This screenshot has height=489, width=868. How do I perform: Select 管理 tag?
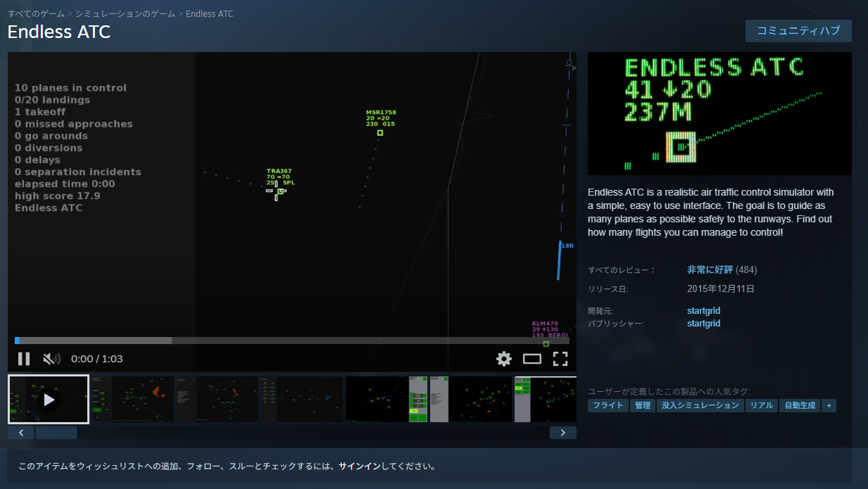642,406
